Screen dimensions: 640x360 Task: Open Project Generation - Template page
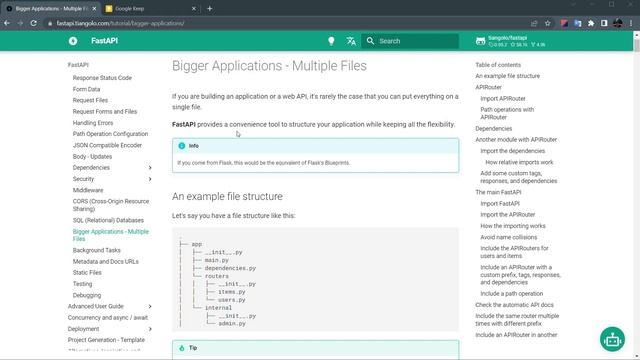tap(106, 340)
